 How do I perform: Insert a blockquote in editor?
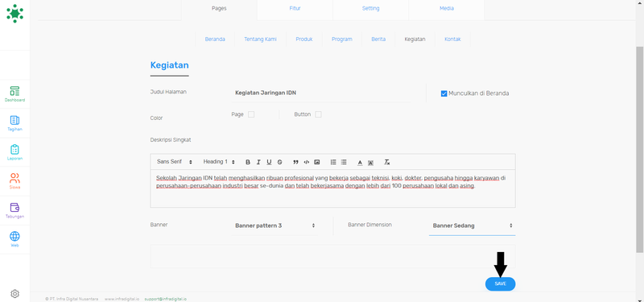pos(295,163)
